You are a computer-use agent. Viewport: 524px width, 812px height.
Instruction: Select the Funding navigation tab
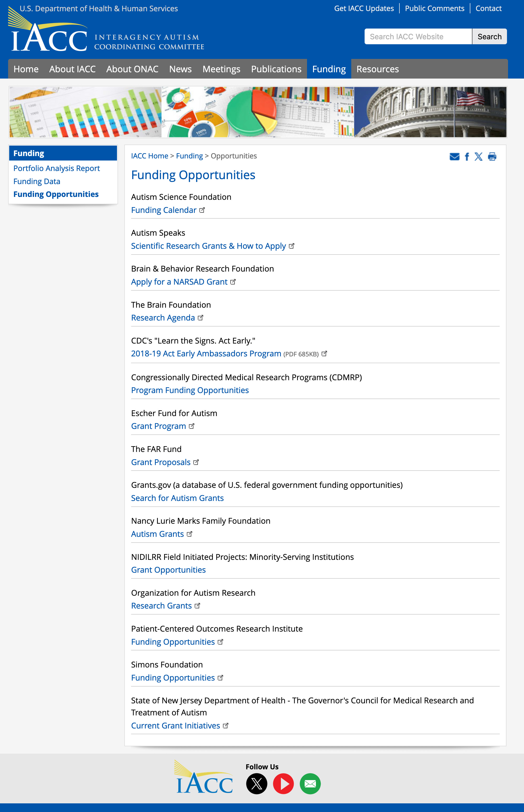point(329,69)
